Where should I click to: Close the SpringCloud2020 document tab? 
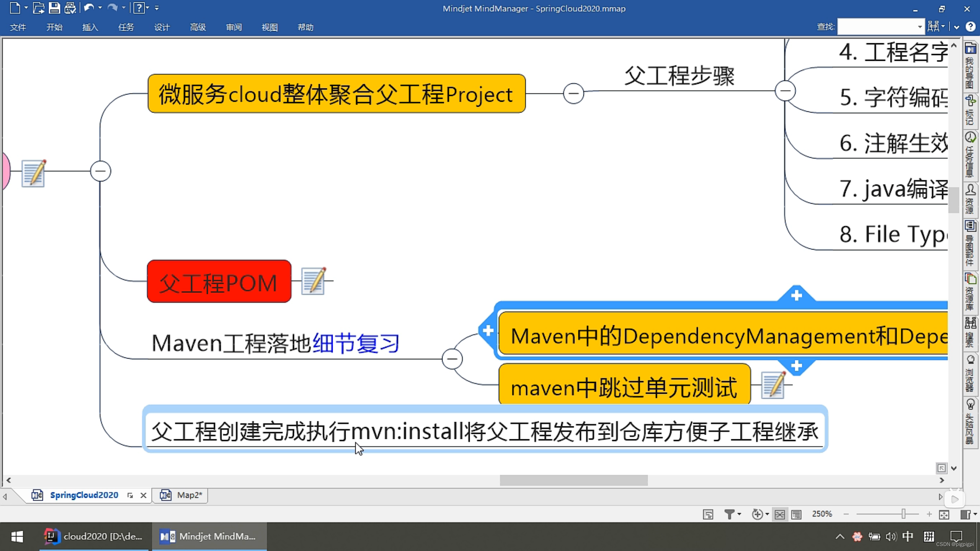(x=144, y=496)
